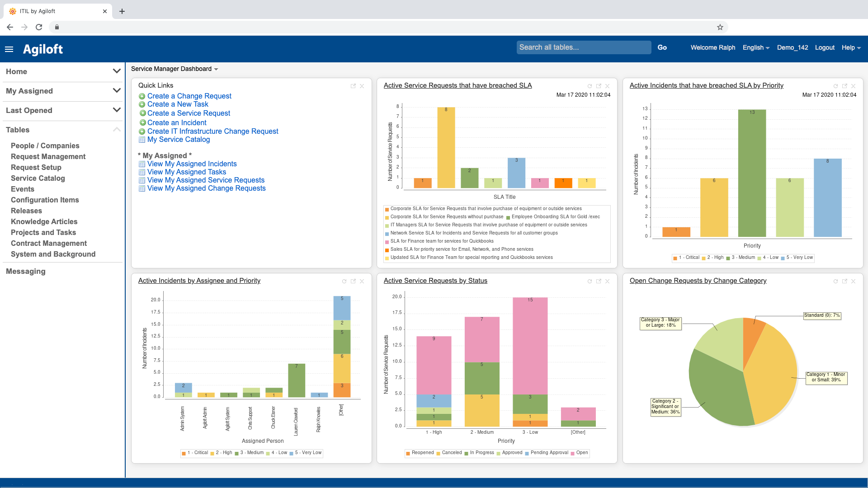This screenshot has height=488, width=868.
Task: Open Knowledge Articles table in sidebar
Action: 44,221
